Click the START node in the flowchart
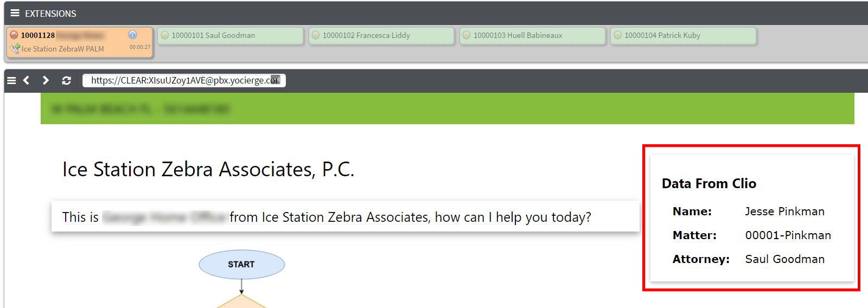Screen dimensions: 868x308 click(241, 265)
